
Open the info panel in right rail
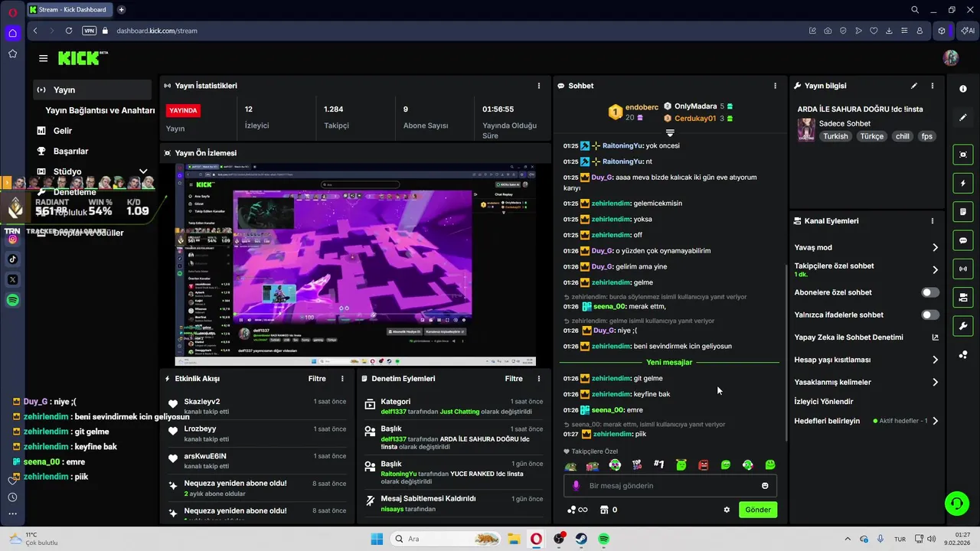963,89
